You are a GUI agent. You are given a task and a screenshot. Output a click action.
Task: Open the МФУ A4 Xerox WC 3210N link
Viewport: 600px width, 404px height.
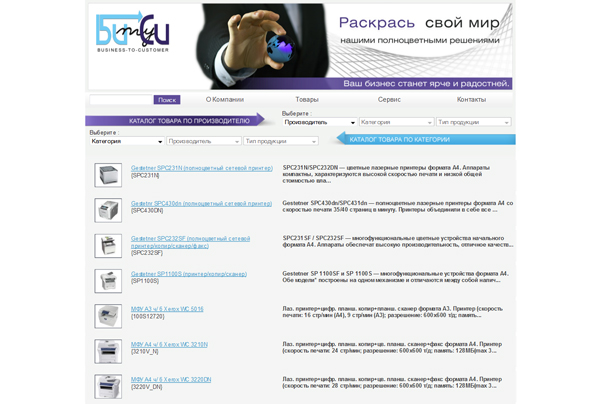169,344
